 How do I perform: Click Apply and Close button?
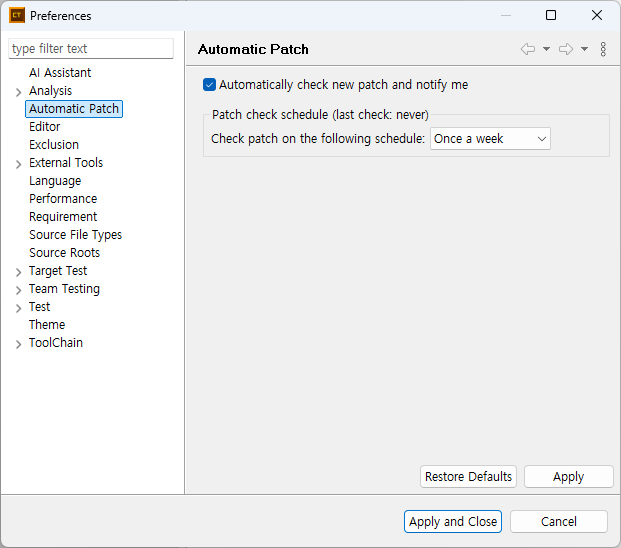pyautogui.click(x=453, y=521)
